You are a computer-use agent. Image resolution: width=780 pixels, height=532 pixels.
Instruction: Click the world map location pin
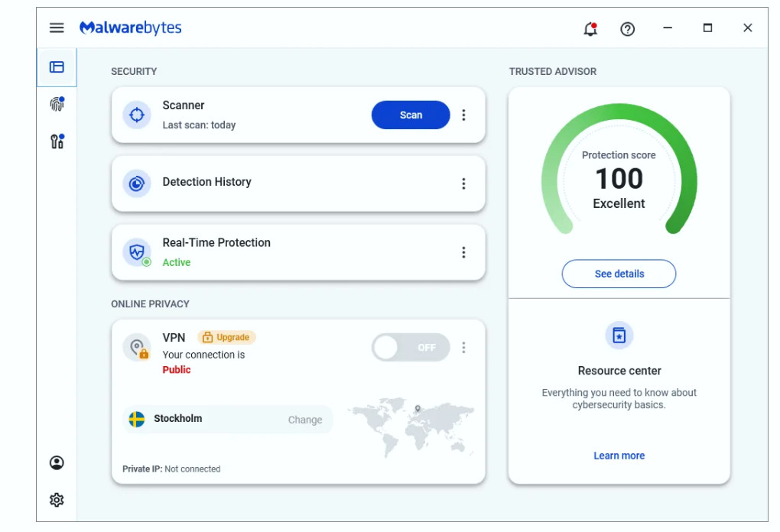(x=418, y=409)
